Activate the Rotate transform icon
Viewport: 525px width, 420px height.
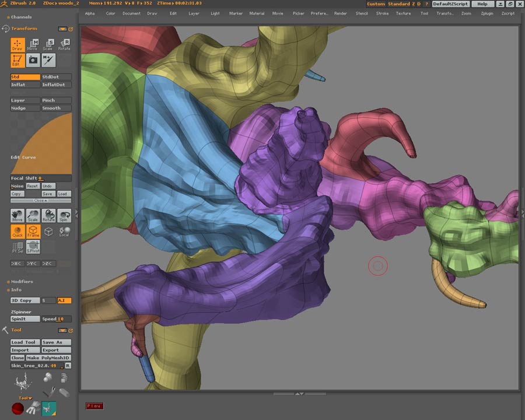click(64, 45)
